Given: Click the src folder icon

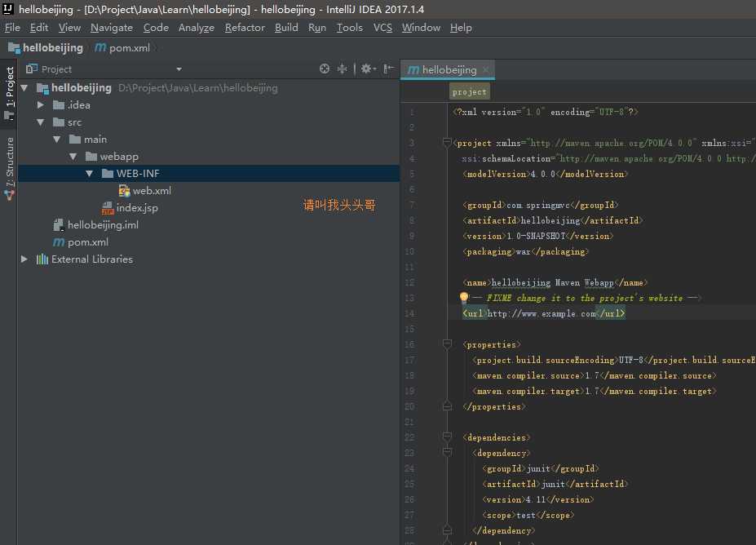Looking at the screenshot, I should pyautogui.click(x=59, y=122).
